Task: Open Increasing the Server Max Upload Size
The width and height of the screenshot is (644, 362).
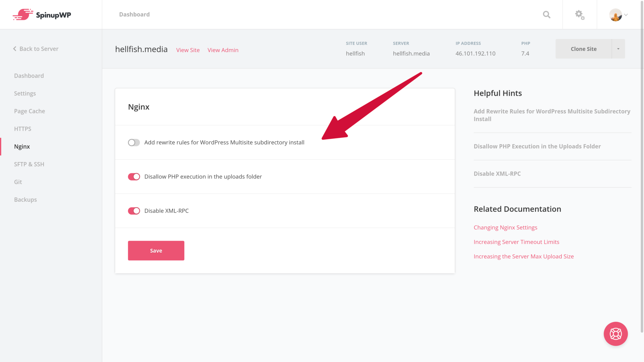Action: pos(524,256)
